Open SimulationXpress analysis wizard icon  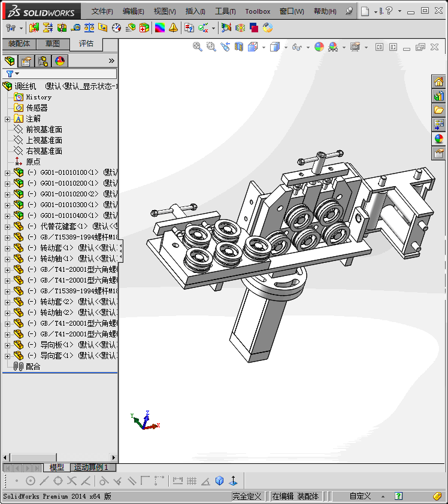coord(226,28)
